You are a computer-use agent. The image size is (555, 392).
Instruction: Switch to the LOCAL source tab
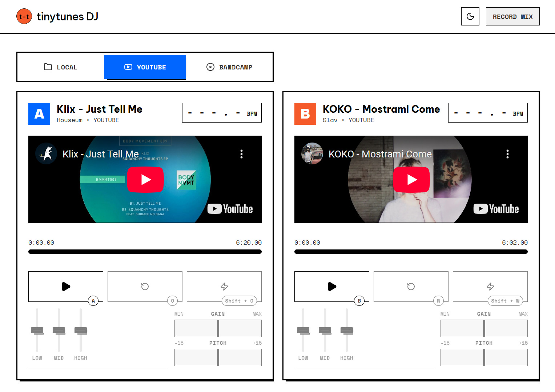60,67
